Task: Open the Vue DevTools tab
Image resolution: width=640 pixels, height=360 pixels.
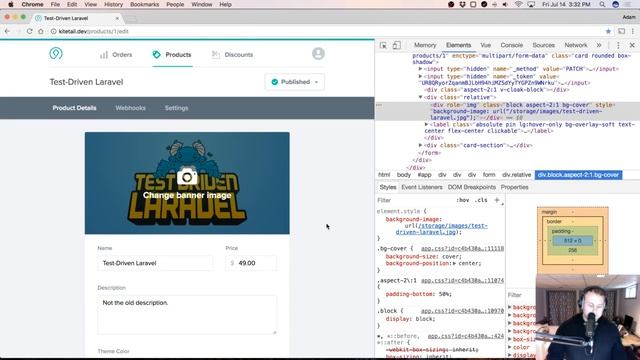Action: click(485, 45)
